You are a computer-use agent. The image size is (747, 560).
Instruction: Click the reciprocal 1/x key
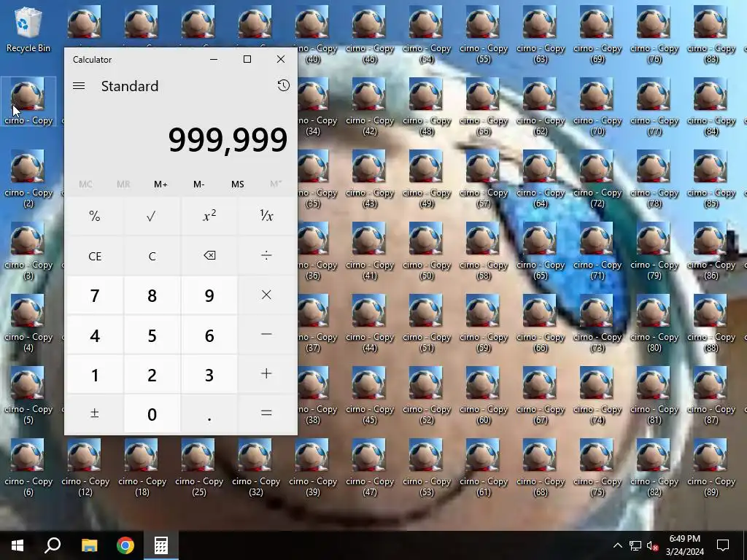pyautogui.click(x=266, y=217)
